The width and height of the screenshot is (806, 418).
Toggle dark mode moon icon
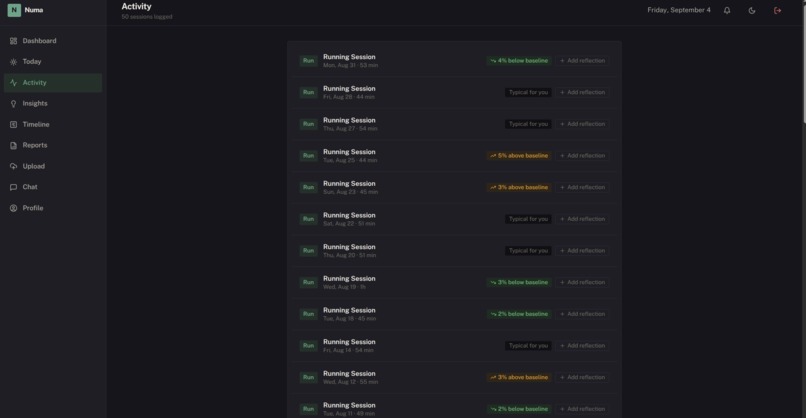coord(752,10)
